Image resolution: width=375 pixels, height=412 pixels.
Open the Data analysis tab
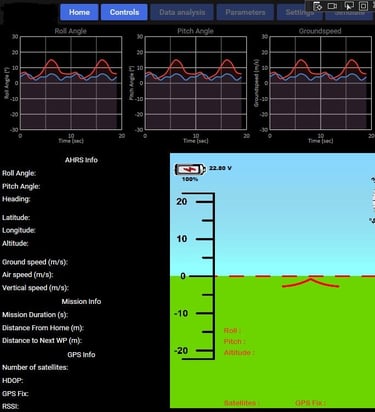pos(182,12)
